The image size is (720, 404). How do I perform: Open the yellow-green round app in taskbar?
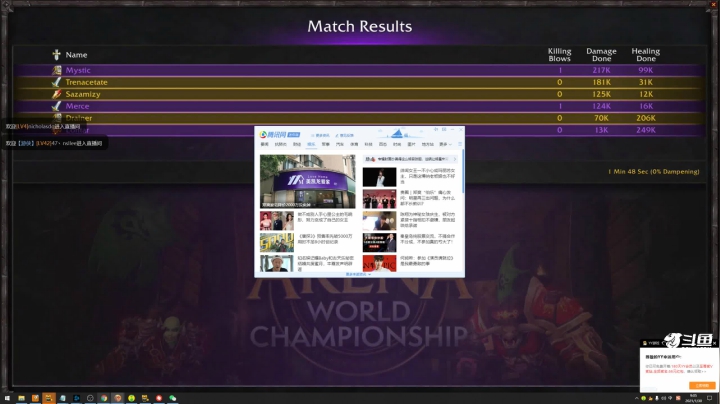pyautogui.click(x=131, y=398)
